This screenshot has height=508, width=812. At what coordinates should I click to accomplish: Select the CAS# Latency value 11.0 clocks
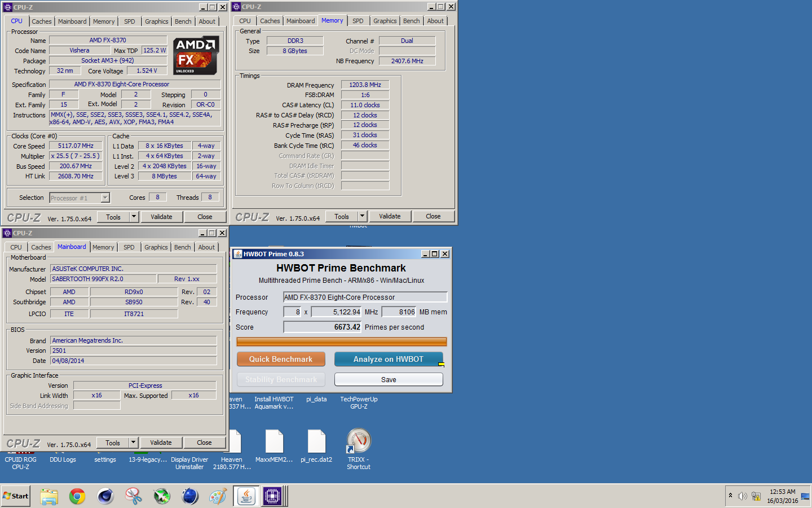pos(365,105)
